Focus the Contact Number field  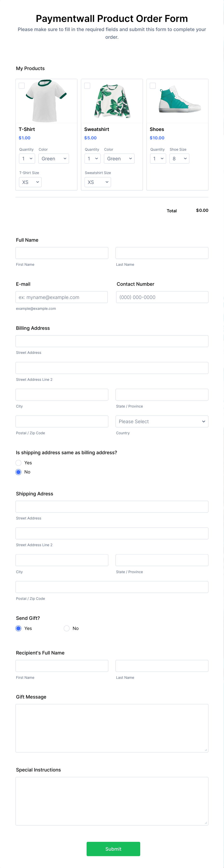point(162,297)
